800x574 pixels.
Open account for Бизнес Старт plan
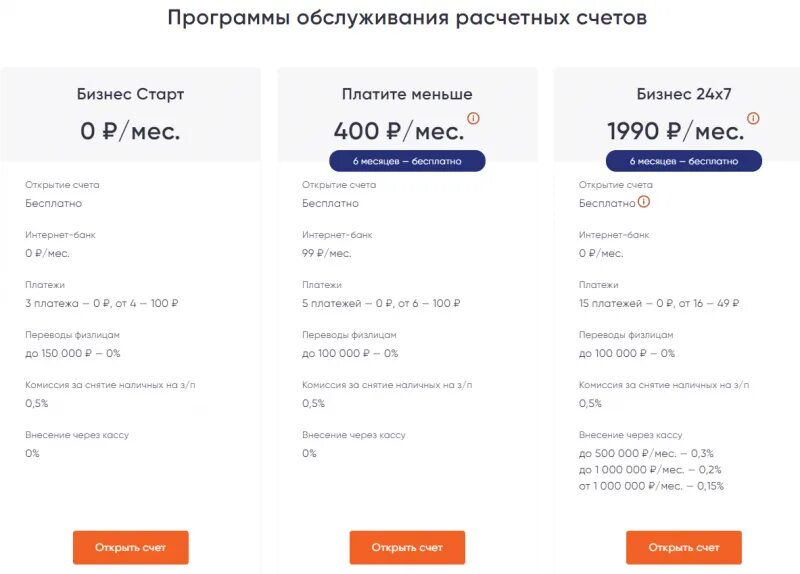coord(131,547)
